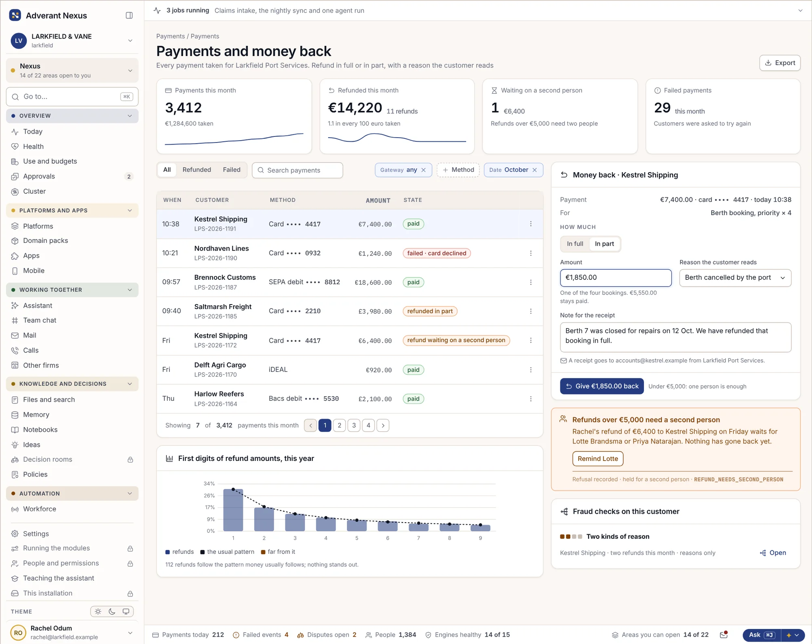Click the sparkle icon next to Ask
This screenshot has width=812, height=644.
click(789, 635)
